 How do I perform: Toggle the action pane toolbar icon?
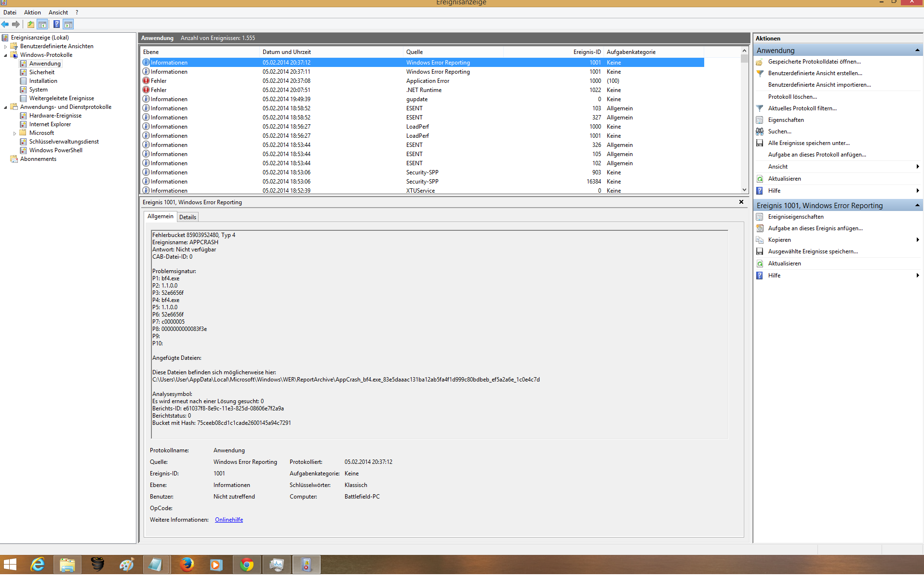68,24
